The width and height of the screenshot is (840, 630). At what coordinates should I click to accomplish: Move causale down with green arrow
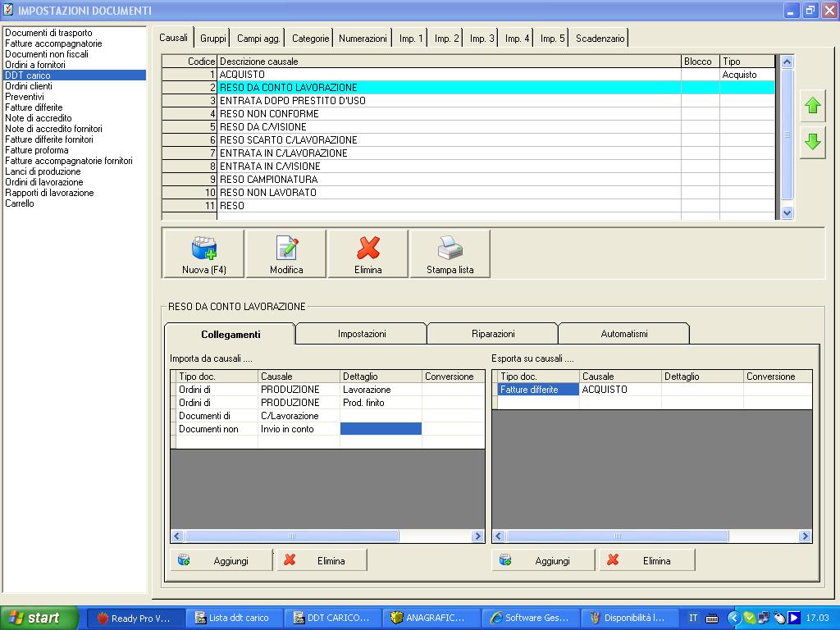[x=812, y=142]
